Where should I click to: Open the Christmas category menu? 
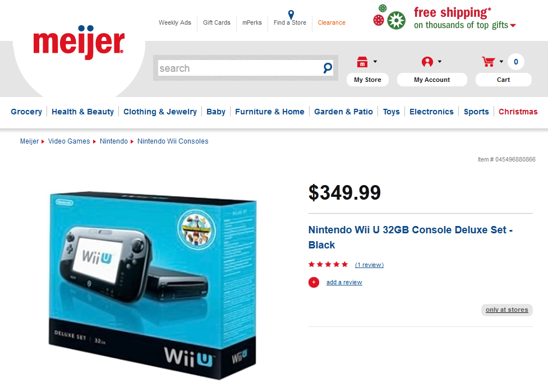point(518,112)
